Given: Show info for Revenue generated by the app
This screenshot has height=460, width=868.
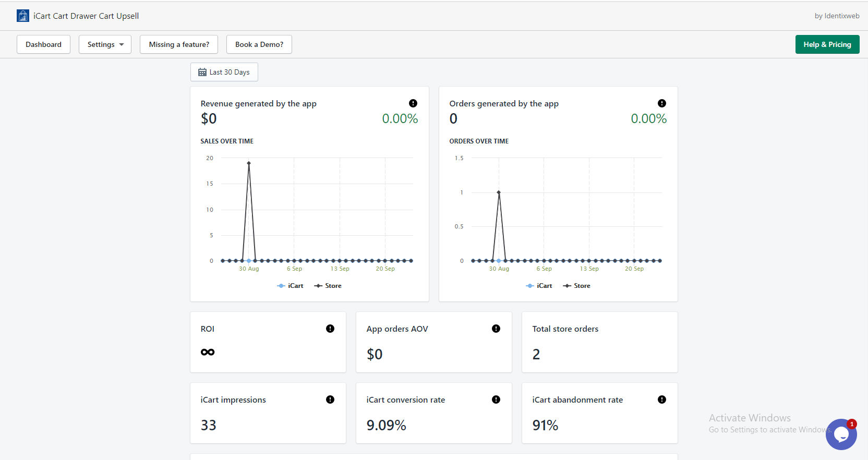Looking at the screenshot, I should pos(413,103).
